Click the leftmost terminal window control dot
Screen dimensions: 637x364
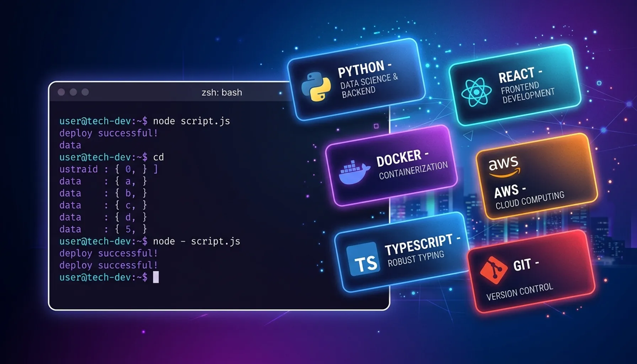point(61,92)
